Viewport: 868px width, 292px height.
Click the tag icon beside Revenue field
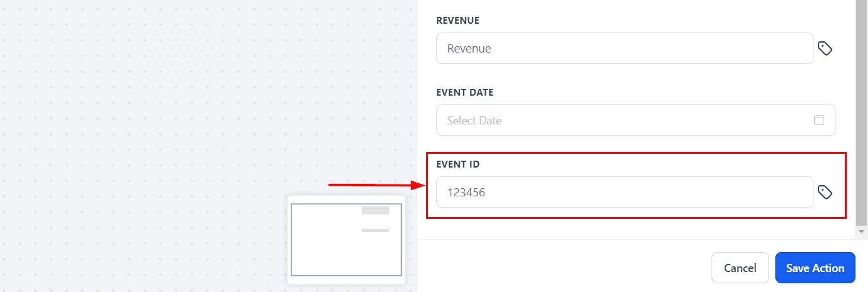[825, 49]
